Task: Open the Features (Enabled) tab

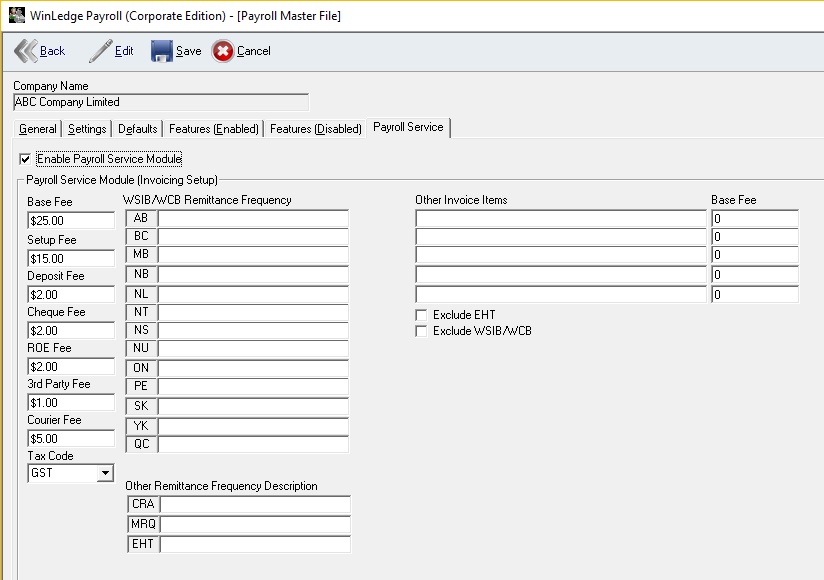Action: click(213, 129)
